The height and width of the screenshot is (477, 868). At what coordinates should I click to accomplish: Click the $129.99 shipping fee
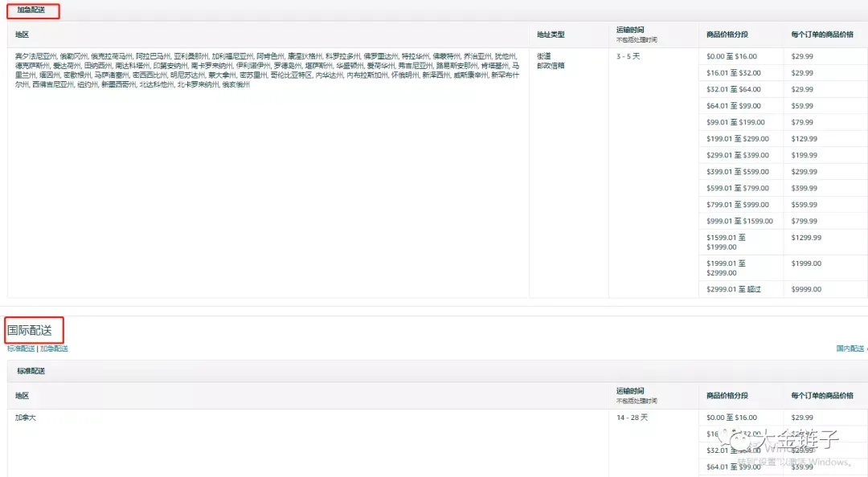coord(805,139)
